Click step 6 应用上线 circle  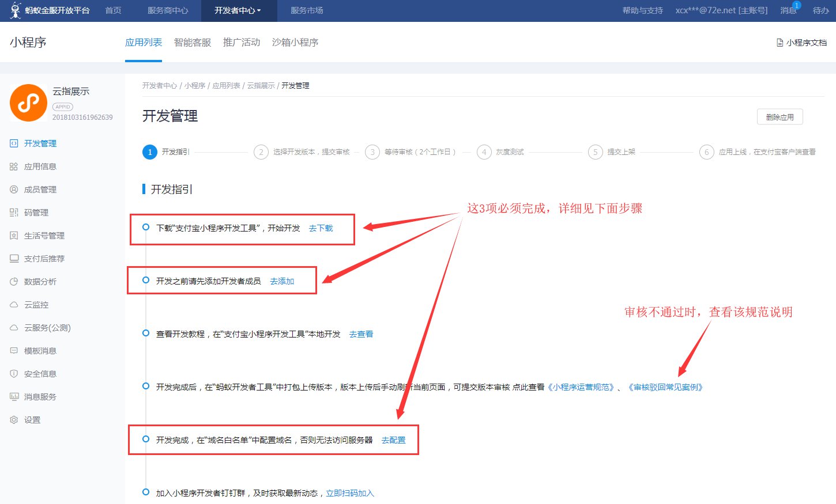click(x=707, y=152)
